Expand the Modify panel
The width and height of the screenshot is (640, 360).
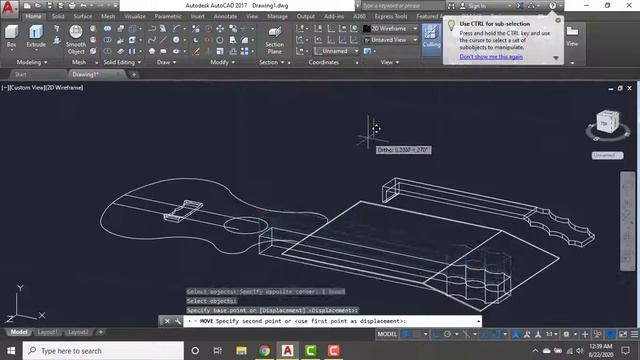pos(222,62)
